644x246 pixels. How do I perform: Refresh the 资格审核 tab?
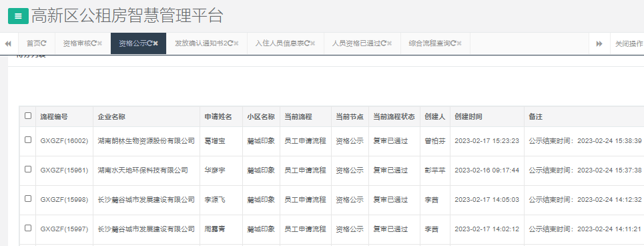coord(94,43)
